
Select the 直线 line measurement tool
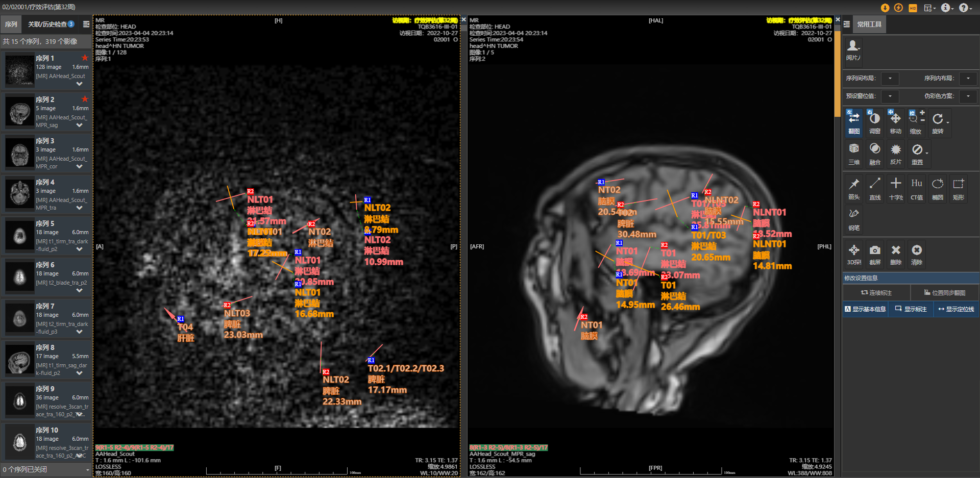pos(875,188)
